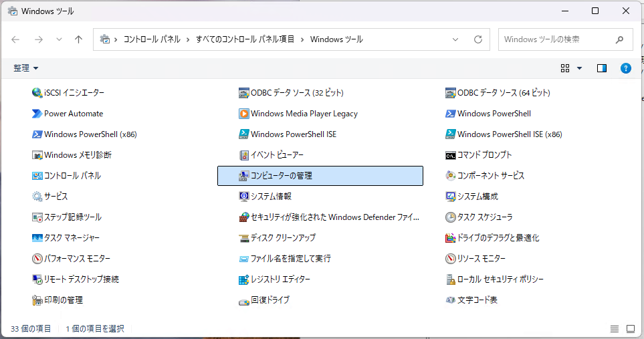Open the recent locations chevron dropdown
The height and width of the screenshot is (339, 644).
pos(59,39)
